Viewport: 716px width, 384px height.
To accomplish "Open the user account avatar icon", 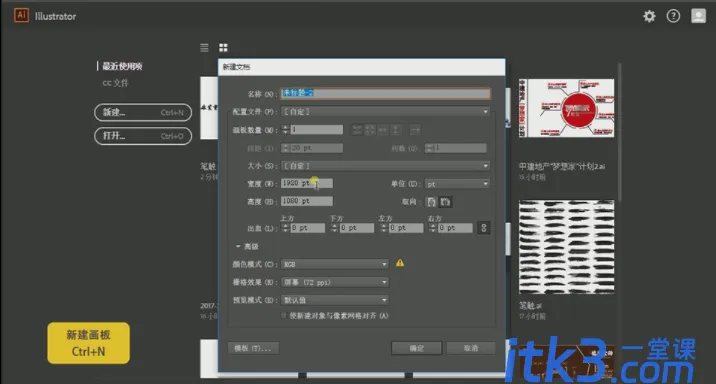I will (698, 16).
